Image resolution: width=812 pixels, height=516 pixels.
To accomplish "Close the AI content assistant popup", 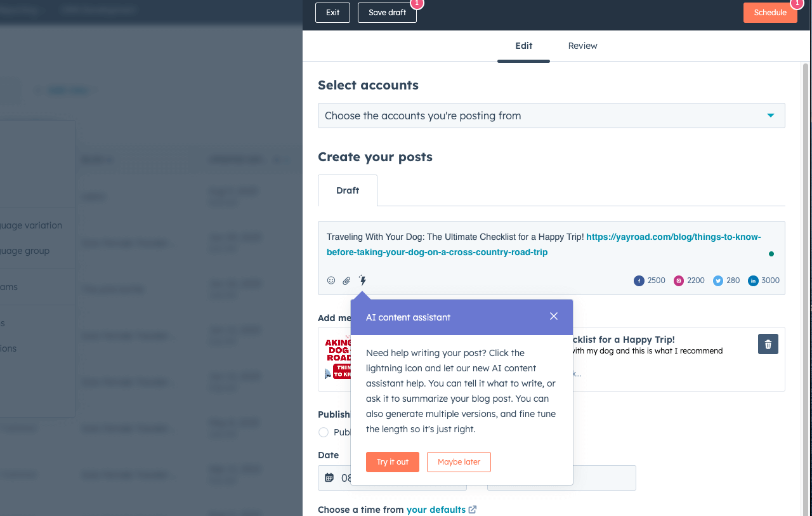I will tap(554, 316).
